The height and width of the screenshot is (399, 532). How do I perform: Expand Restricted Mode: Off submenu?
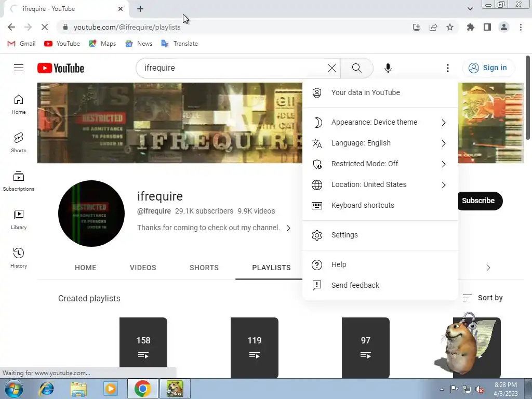pyautogui.click(x=380, y=164)
